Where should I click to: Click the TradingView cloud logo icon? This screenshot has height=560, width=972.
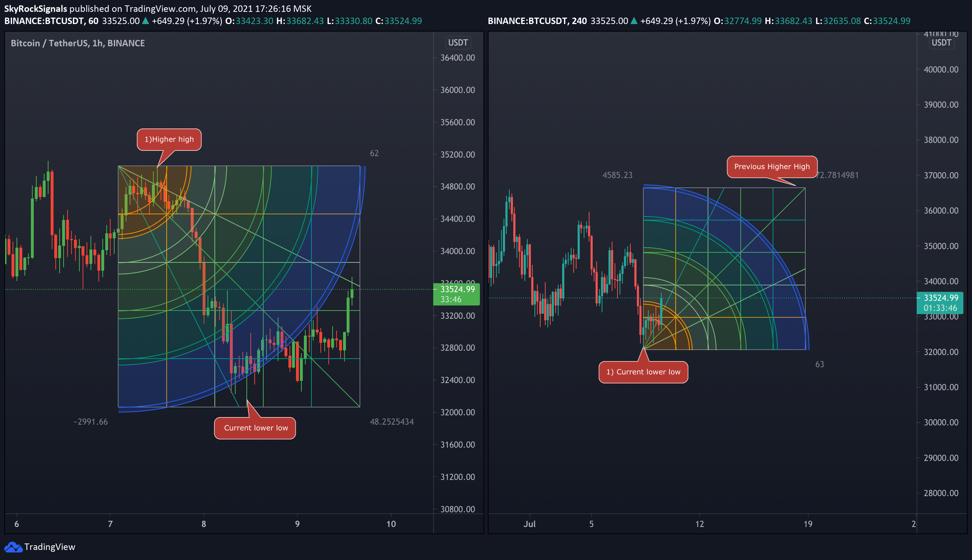click(13, 547)
